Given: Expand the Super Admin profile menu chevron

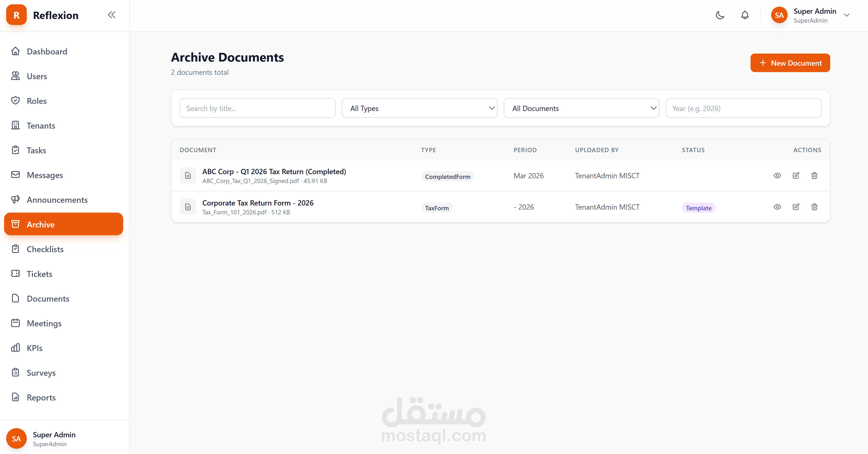Looking at the screenshot, I should [846, 15].
